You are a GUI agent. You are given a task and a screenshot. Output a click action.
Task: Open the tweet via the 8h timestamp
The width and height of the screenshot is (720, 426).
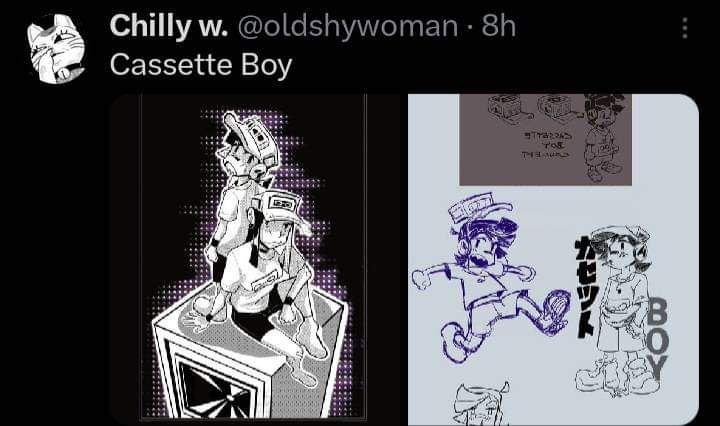coord(499,26)
